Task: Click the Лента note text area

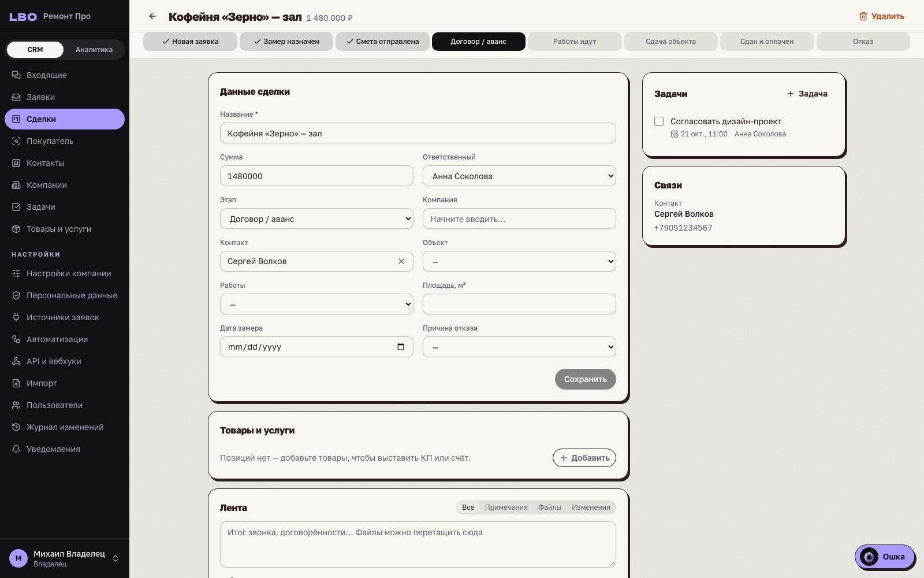Action: coord(418,544)
